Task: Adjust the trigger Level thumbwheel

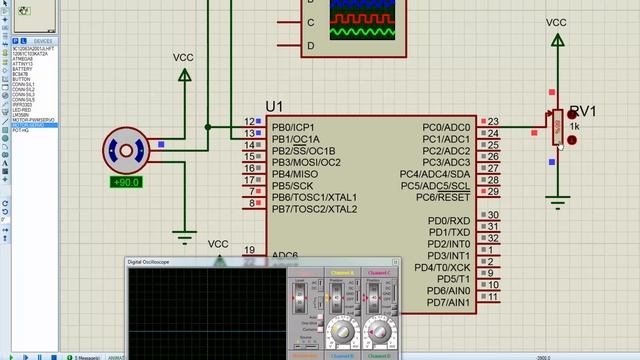Action: tap(300, 298)
